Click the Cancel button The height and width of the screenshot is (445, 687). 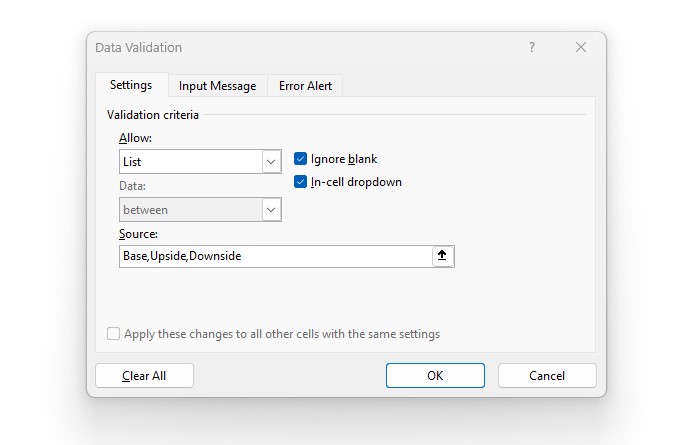(x=547, y=376)
